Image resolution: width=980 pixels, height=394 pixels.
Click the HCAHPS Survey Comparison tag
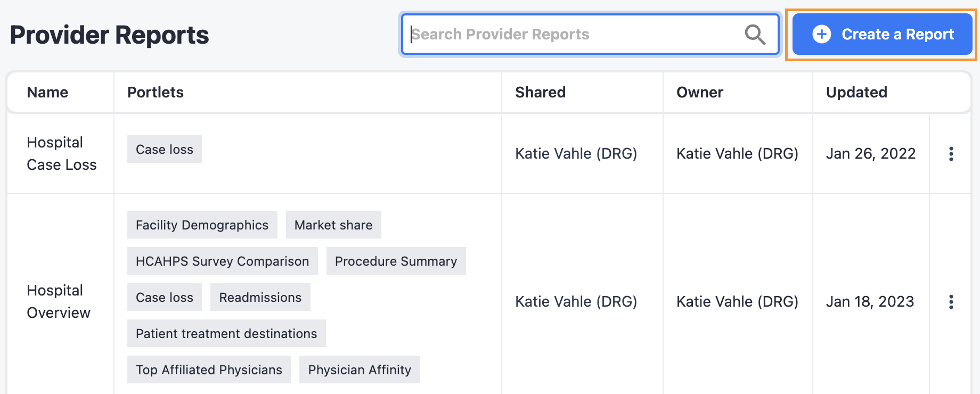pyautogui.click(x=223, y=261)
